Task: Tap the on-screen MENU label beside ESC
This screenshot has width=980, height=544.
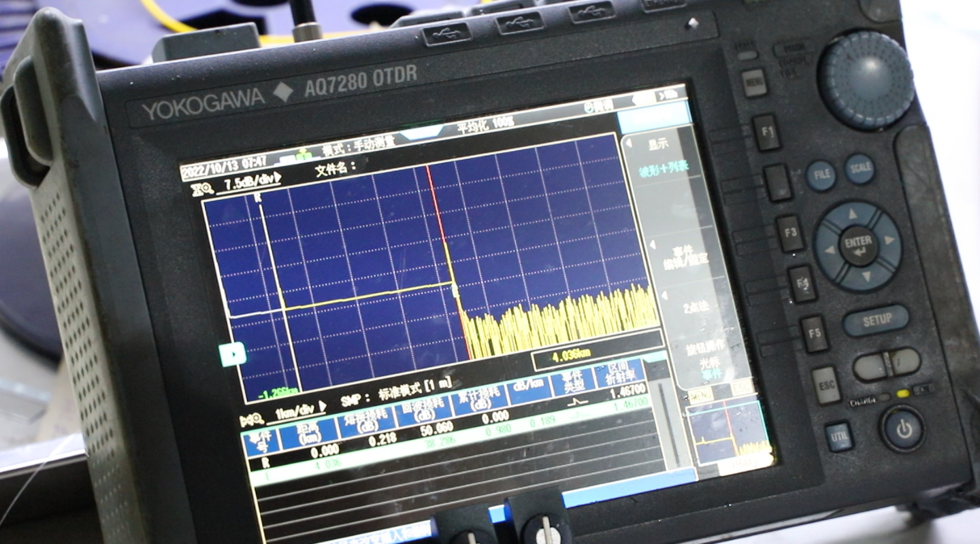Action: pyautogui.click(x=700, y=395)
